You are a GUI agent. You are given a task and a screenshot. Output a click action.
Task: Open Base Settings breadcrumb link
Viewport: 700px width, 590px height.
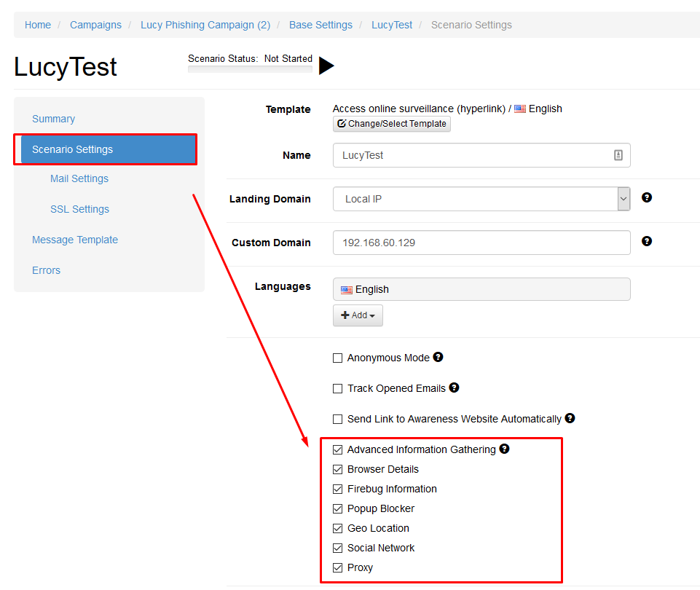click(320, 25)
